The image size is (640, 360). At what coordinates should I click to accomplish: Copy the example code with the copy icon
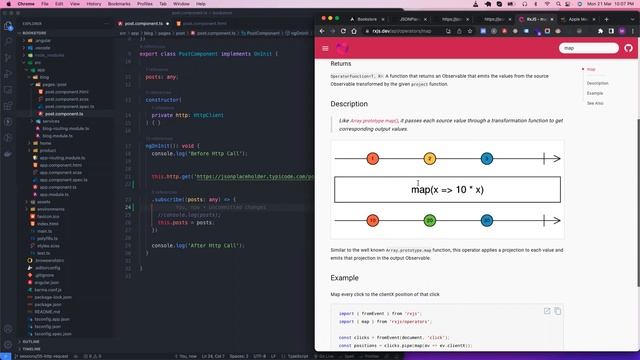point(558,311)
